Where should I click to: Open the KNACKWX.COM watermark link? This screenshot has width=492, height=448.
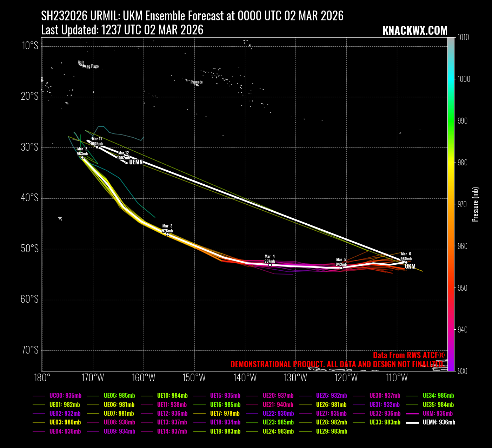415,31
